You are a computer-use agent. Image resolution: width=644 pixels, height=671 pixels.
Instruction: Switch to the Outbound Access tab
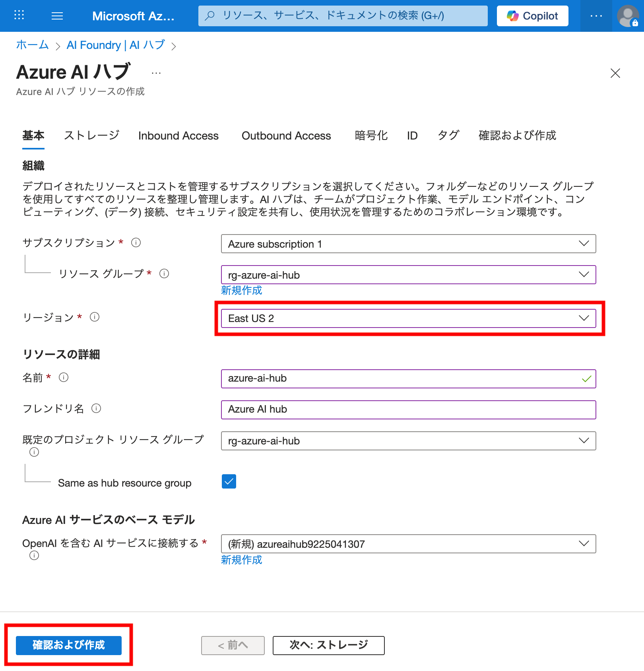(286, 136)
